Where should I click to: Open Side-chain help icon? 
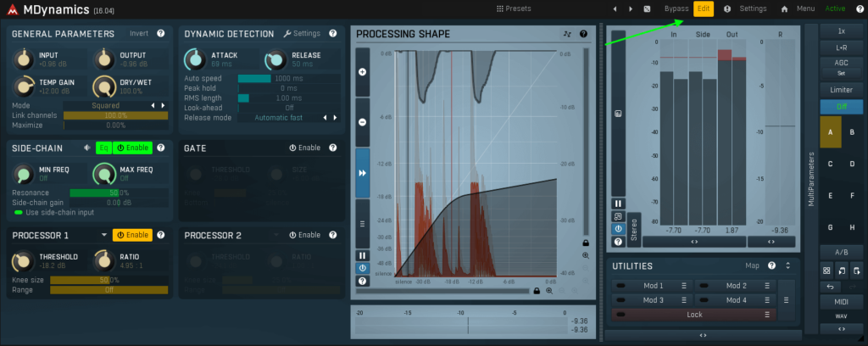[160, 148]
